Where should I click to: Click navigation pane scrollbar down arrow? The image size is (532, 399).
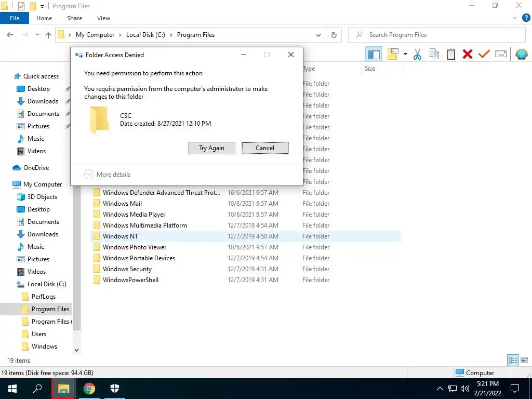pyautogui.click(x=77, y=350)
